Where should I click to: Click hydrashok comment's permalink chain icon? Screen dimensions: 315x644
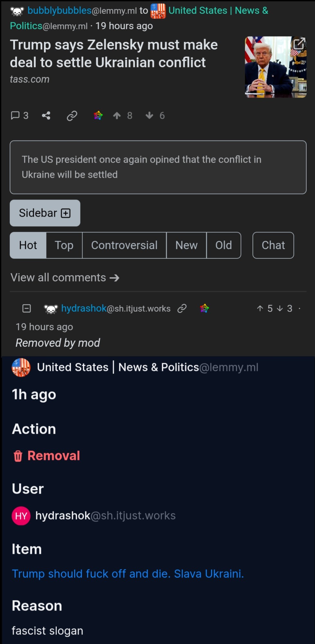(x=182, y=308)
